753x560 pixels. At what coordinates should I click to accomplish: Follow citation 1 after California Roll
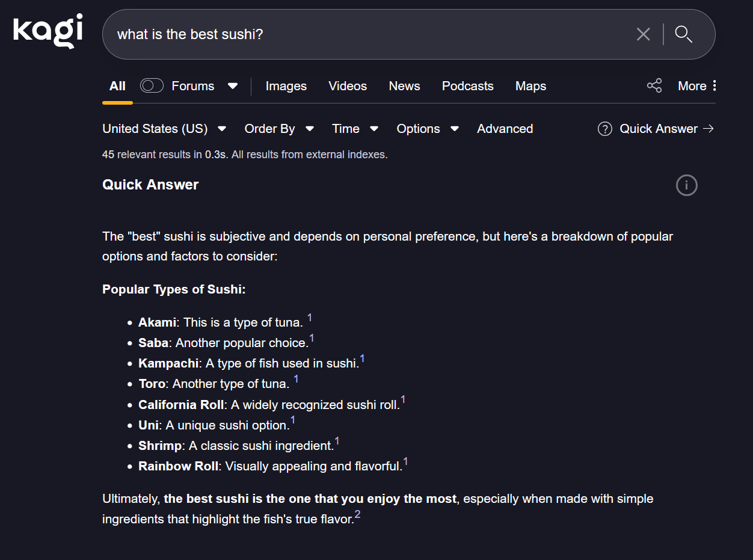(x=402, y=399)
